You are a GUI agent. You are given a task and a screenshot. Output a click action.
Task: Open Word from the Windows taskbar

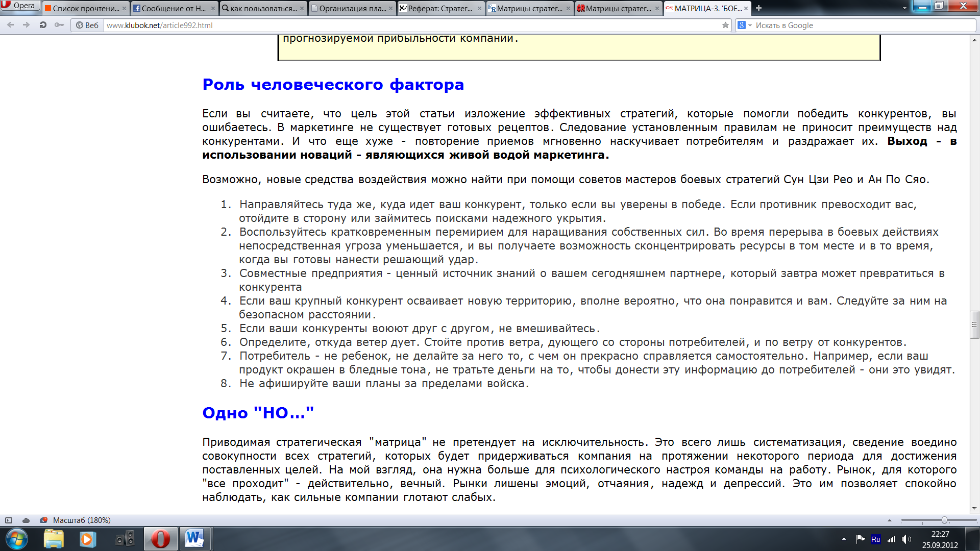pos(194,539)
